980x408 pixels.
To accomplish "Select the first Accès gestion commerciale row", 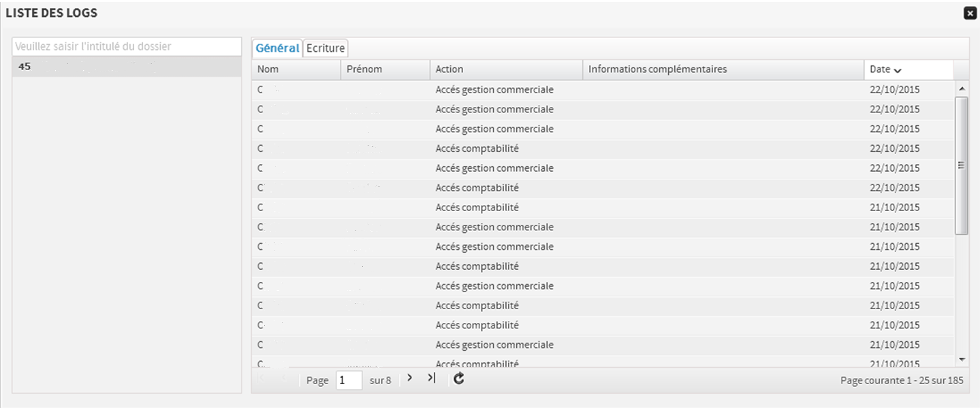I will click(x=494, y=90).
